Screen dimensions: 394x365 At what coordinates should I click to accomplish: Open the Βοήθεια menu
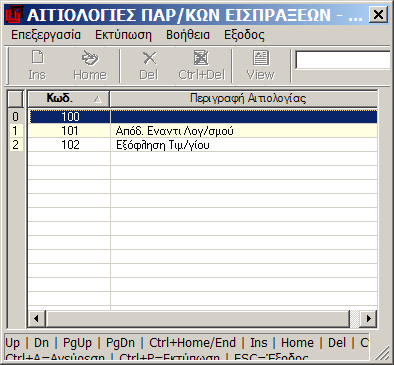click(x=188, y=35)
